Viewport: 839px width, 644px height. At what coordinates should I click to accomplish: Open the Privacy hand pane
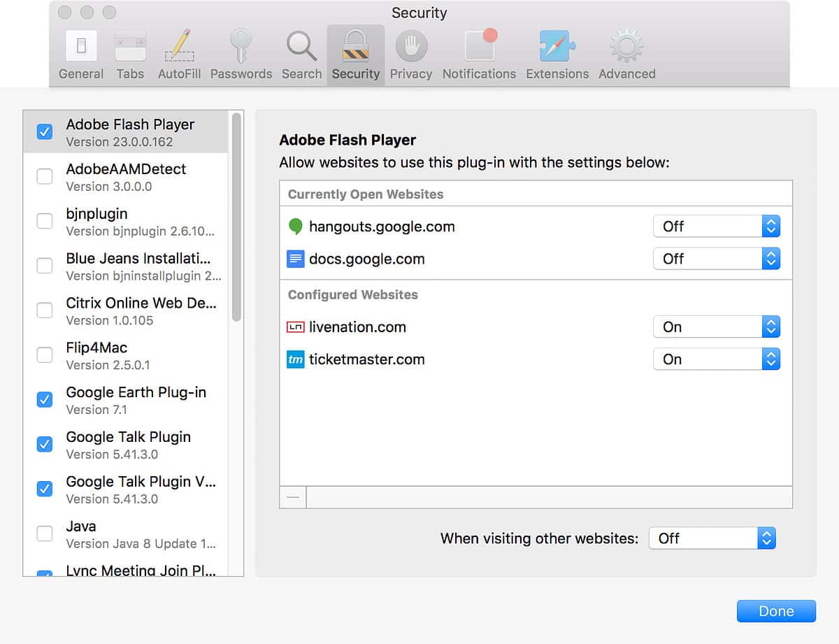[x=411, y=55]
